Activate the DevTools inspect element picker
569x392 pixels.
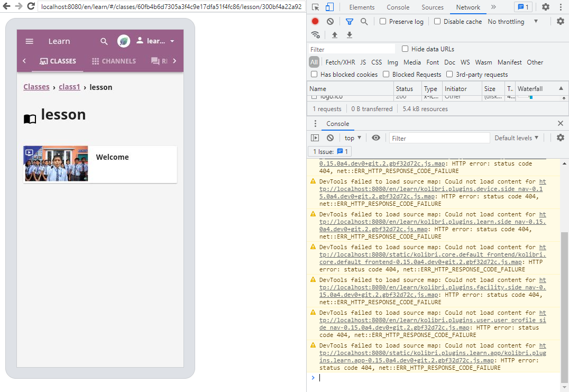[x=315, y=7]
